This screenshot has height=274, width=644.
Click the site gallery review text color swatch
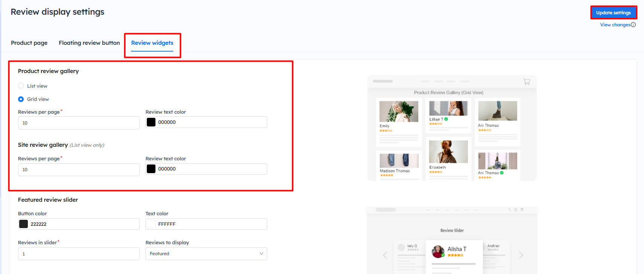(151, 169)
